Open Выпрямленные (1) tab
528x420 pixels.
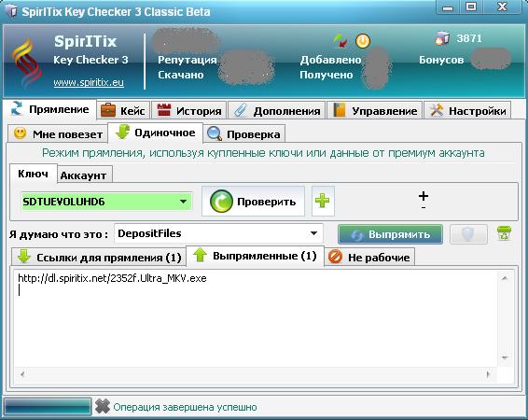(256, 256)
